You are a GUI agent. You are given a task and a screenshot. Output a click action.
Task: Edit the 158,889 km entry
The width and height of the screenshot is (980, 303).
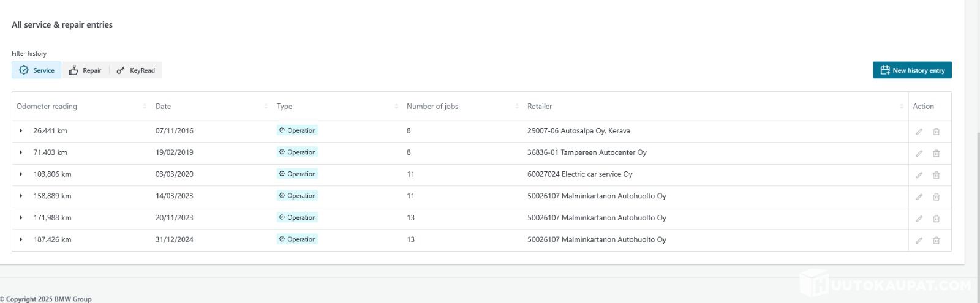[919, 197]
